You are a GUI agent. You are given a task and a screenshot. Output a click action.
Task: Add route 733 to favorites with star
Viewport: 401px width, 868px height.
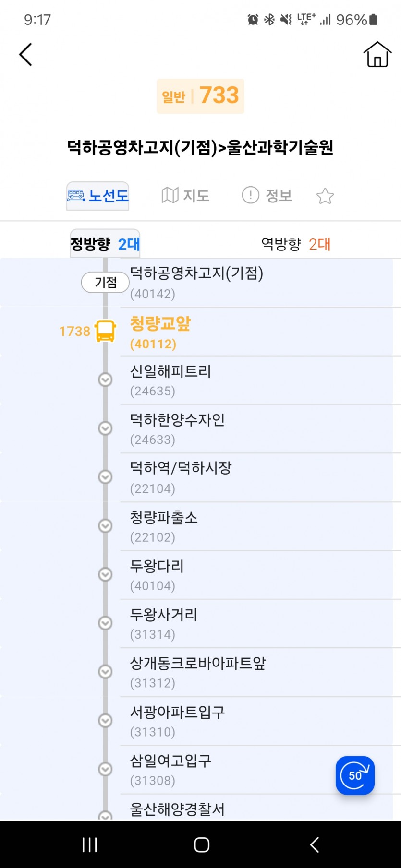325,196
